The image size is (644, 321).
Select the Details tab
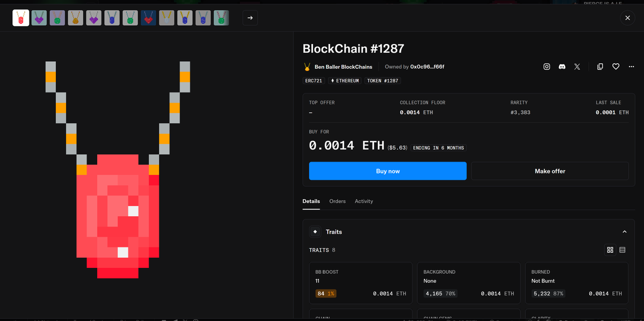[311, 201]
